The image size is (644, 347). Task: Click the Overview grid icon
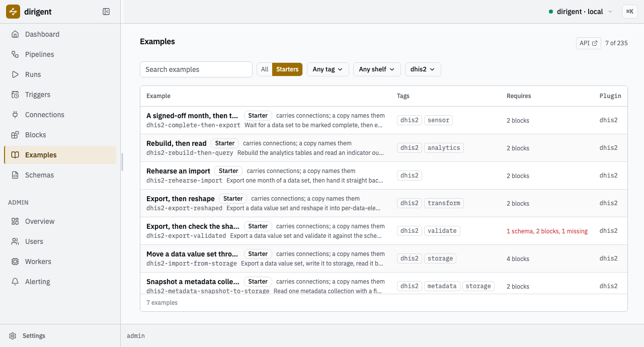point(15,221)
